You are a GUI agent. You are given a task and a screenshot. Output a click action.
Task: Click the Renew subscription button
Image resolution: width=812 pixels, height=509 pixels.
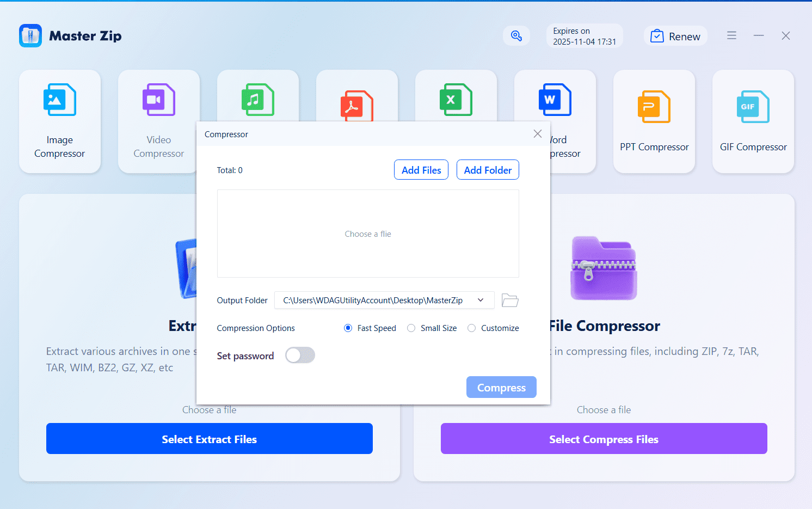coord(675,36)
